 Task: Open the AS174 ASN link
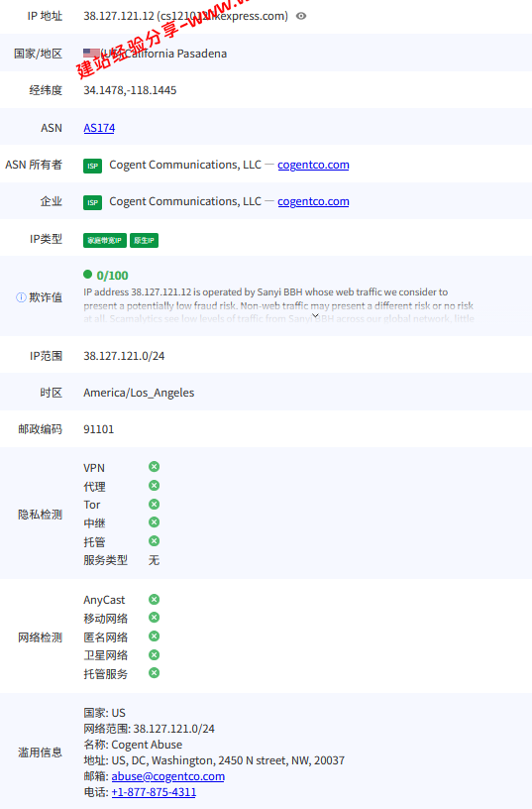pos(99,128)
